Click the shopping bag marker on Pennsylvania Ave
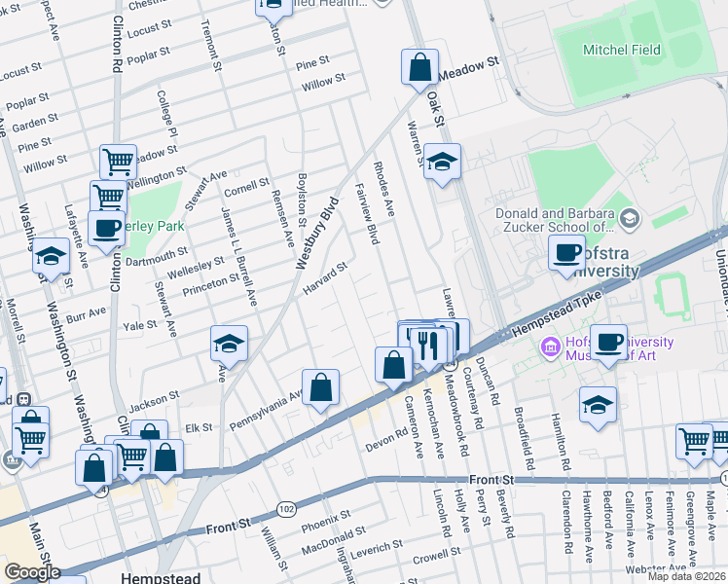 tap(320, 388)
